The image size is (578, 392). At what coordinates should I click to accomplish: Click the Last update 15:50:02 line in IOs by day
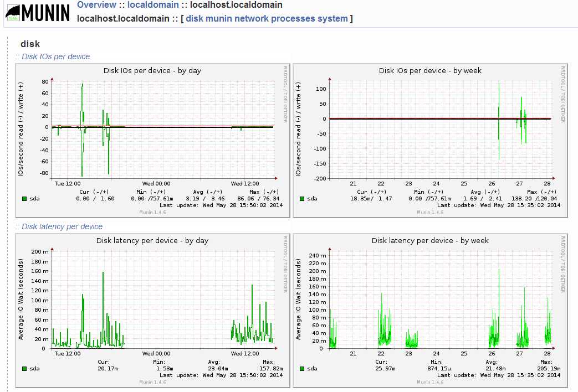click(221, 205)
